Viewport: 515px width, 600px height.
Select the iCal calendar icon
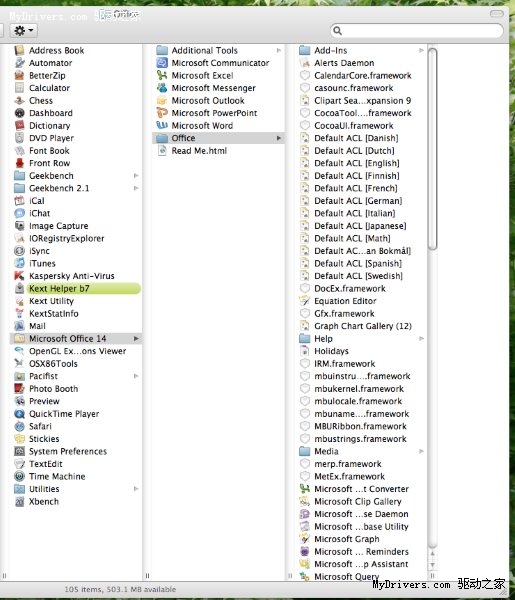pos(19,201)
